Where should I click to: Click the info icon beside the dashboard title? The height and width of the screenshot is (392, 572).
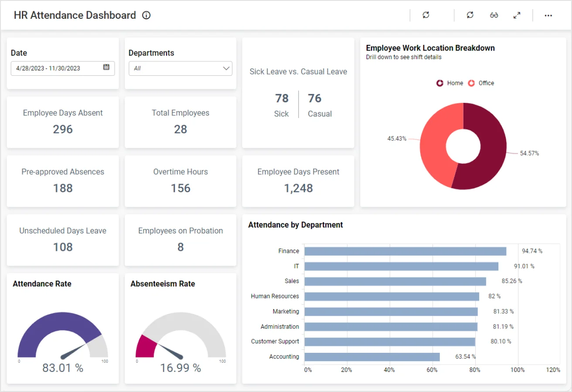[x=146, y=15]
